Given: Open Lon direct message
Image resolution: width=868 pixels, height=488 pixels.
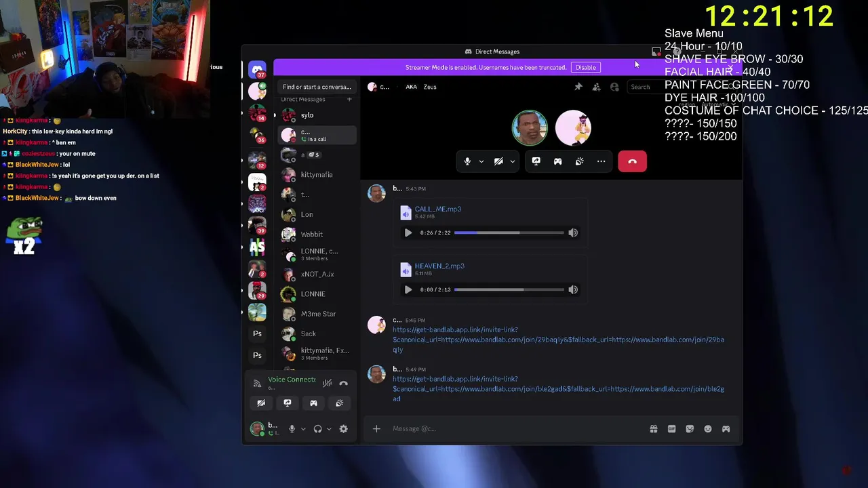Looking at the screenshot, I should 317,214.
